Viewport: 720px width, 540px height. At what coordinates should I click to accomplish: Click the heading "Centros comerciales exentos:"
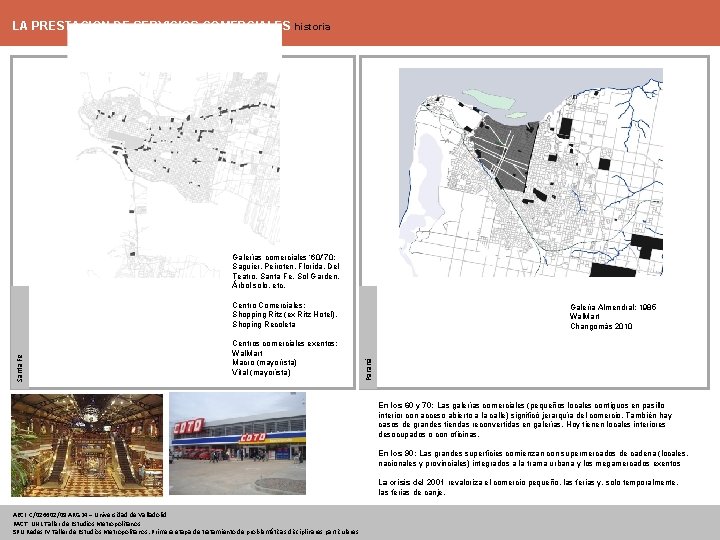click(285, 343)
